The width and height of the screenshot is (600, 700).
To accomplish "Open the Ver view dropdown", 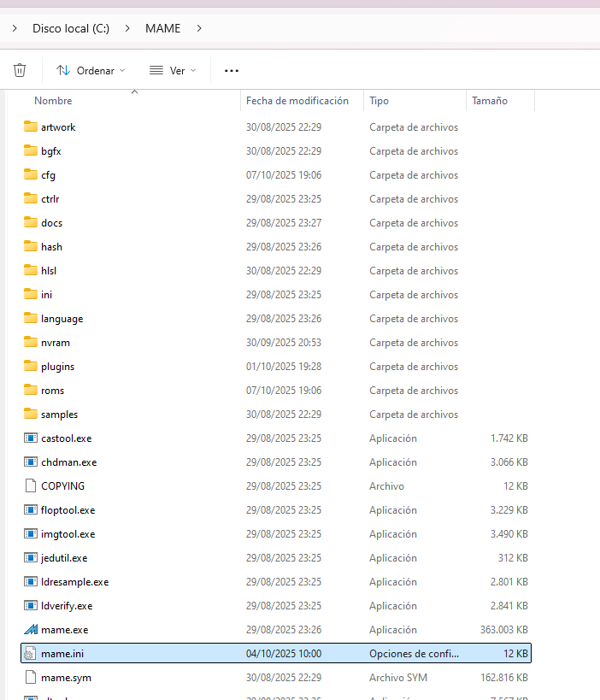I will (x=173, y=70).
